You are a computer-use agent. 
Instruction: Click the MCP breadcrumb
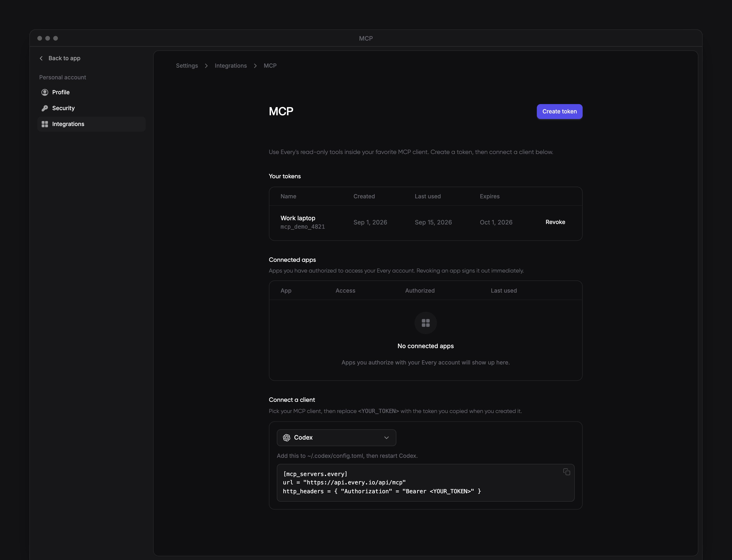click(x=270, y=66)
